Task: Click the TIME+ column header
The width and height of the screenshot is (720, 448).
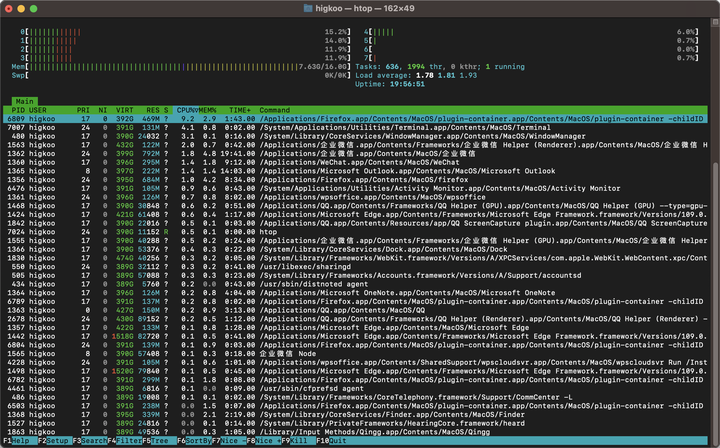Action: click(x=240, y=110)
